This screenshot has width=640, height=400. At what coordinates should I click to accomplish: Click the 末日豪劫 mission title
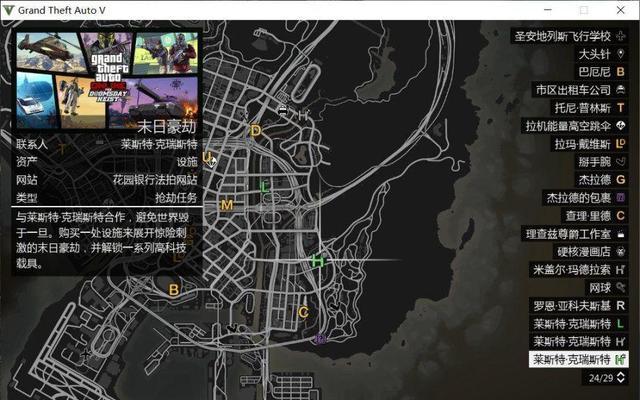pyautogui.click(x=167, y=127)
